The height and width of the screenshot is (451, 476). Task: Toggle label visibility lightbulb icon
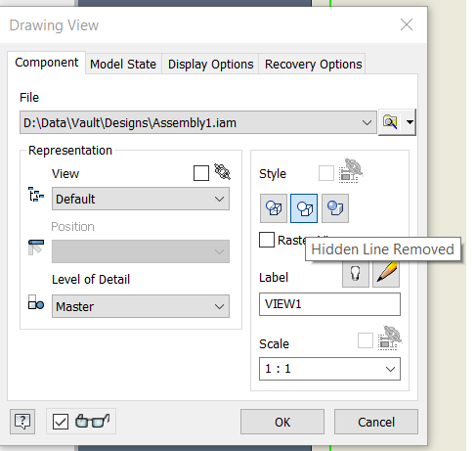(x=356, y=274)
